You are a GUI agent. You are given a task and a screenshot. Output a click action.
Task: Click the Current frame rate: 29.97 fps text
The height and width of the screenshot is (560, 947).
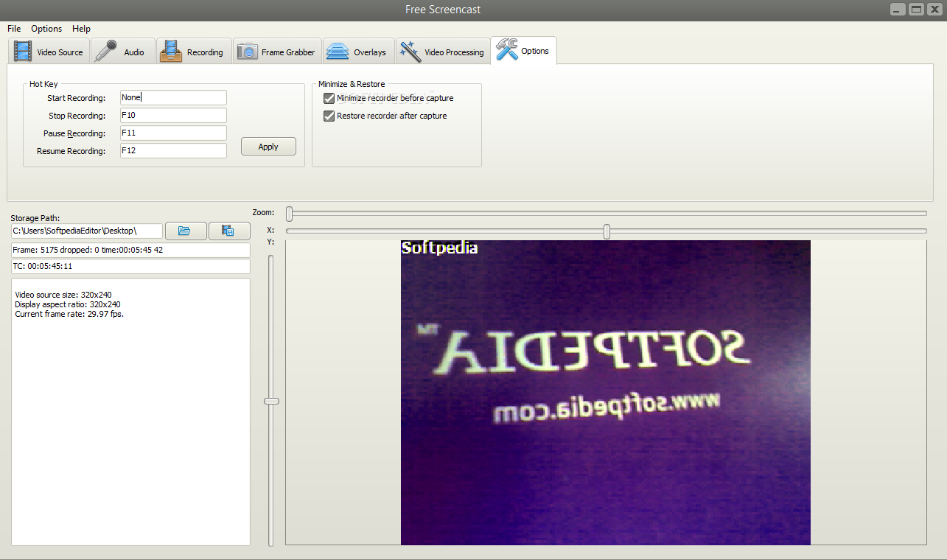pyautogui.click(x=69, y=314)
